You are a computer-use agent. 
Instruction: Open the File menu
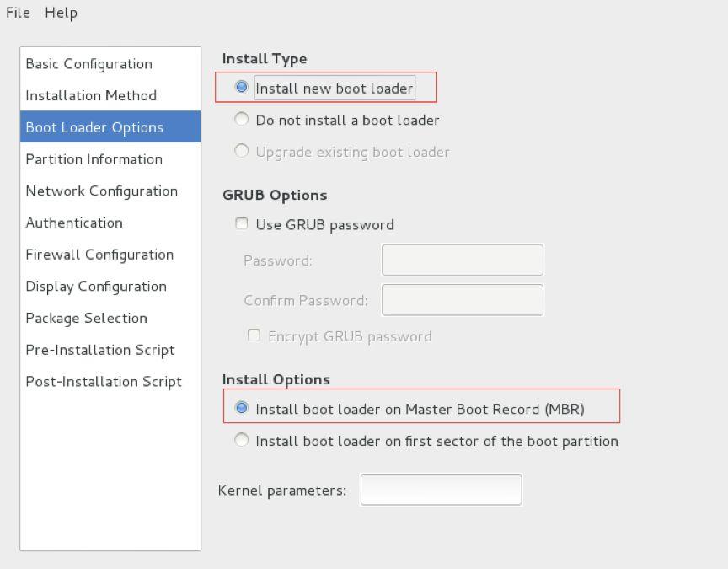click(x=18, y=13)
